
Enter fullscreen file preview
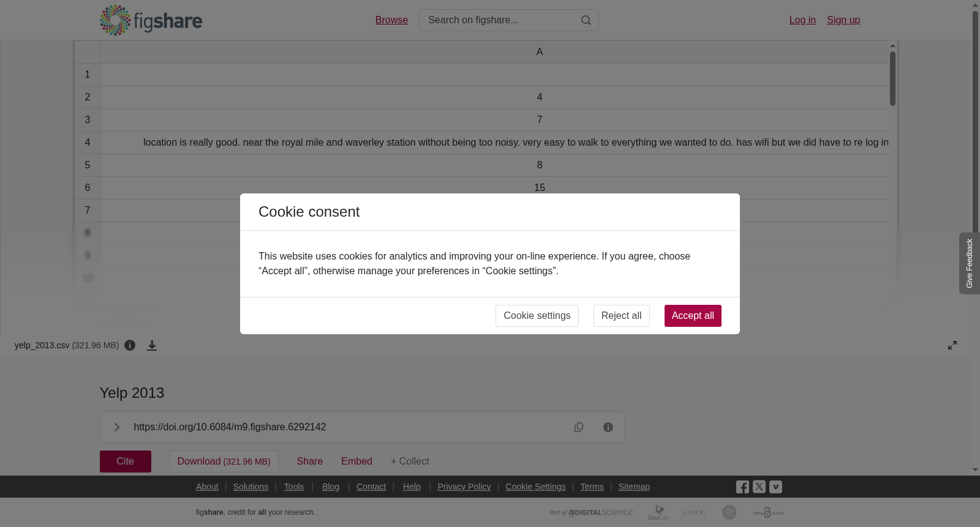pos(952,345)
